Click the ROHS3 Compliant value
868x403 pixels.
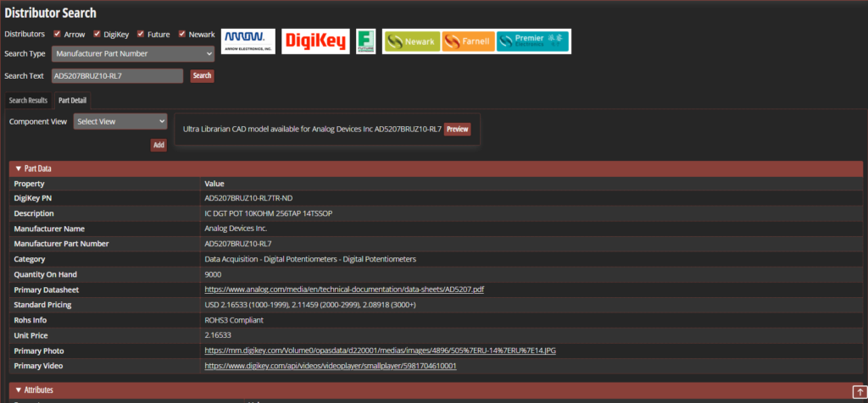234,320
